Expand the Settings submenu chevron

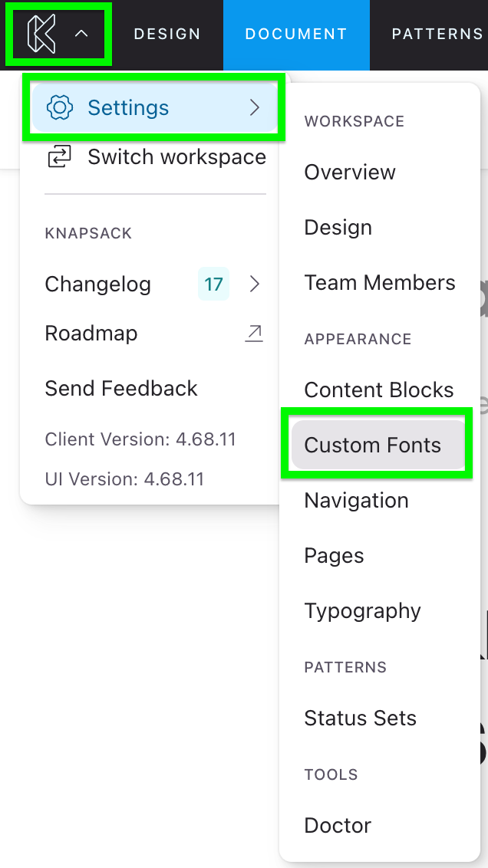pos(254,107)
